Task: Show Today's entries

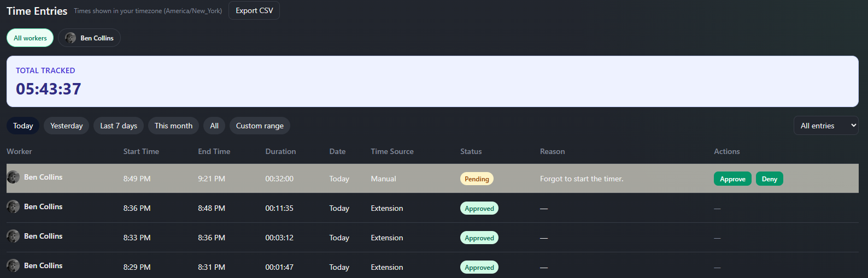Action: pyautogui.click(x=23, y=126)
